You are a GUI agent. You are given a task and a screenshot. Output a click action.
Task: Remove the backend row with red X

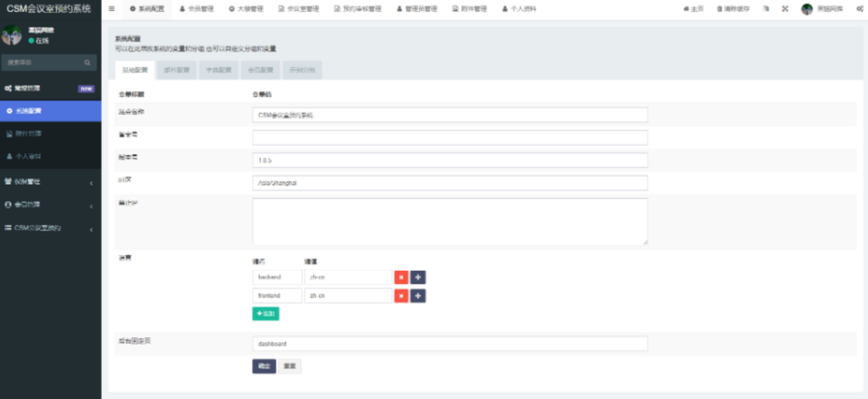[401, 277]
